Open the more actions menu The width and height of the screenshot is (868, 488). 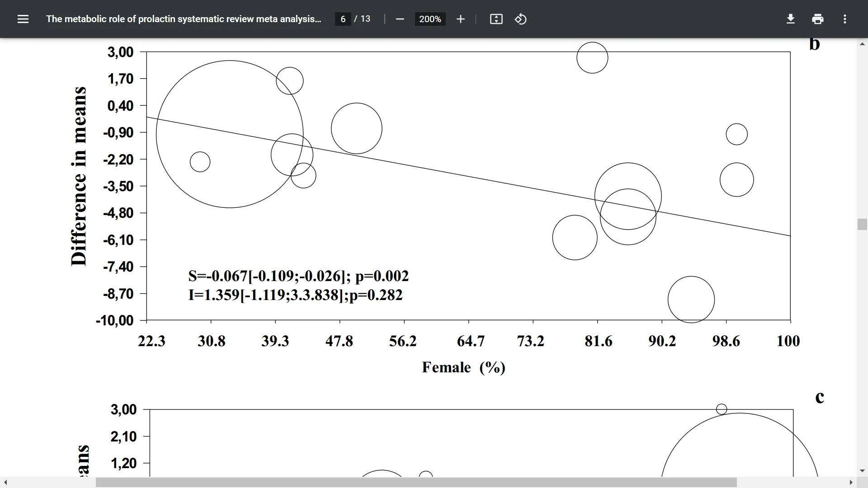point(844,19)
